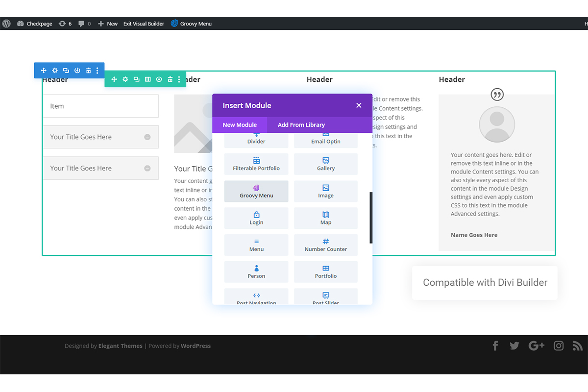The width and height of the screenshot is (588, 392).
Task: Close the Insert Module dialog
Action: pyautogui.click(x=359, y=105)
